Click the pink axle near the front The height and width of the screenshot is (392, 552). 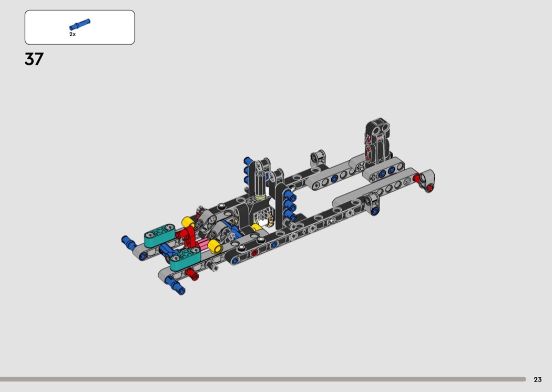point(200,245)
